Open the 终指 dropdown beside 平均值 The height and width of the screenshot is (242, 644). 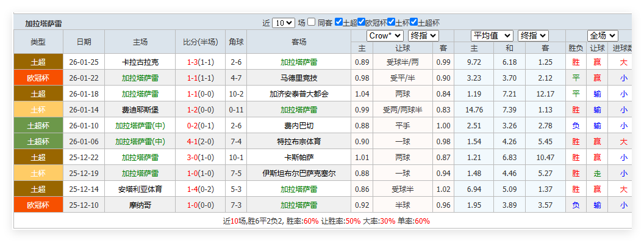tap(533, 36)
